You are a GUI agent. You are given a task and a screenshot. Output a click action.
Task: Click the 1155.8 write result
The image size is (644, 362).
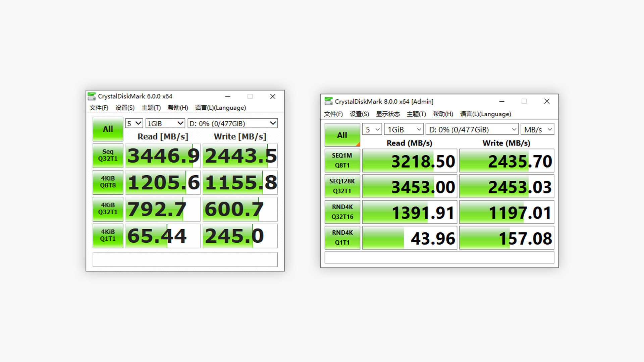click(x=240, y=182)
